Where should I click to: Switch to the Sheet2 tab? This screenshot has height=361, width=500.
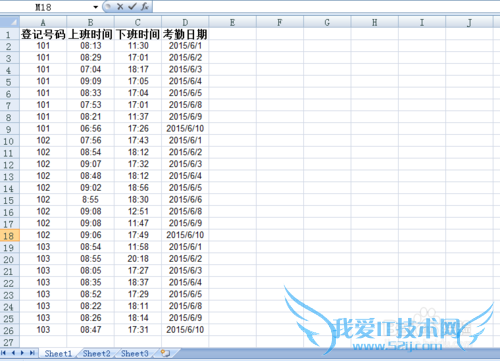pyautogui.click(x=96, y=353)
